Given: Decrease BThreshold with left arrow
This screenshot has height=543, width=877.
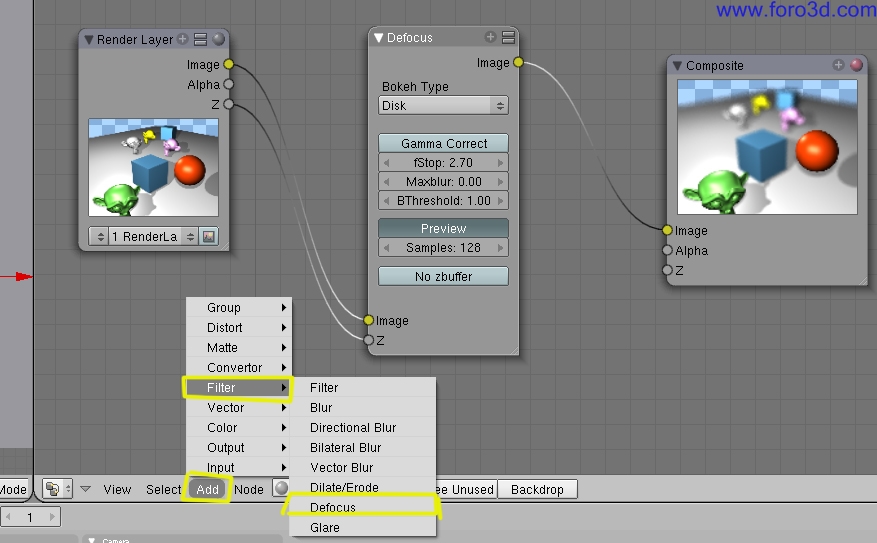Looking at the screenshot, I should click(386, 200).
